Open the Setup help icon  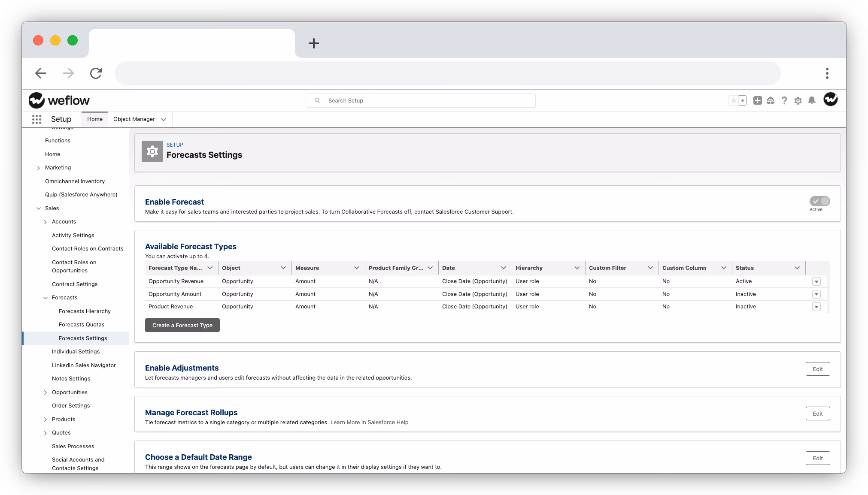click(x=784, y=100)
